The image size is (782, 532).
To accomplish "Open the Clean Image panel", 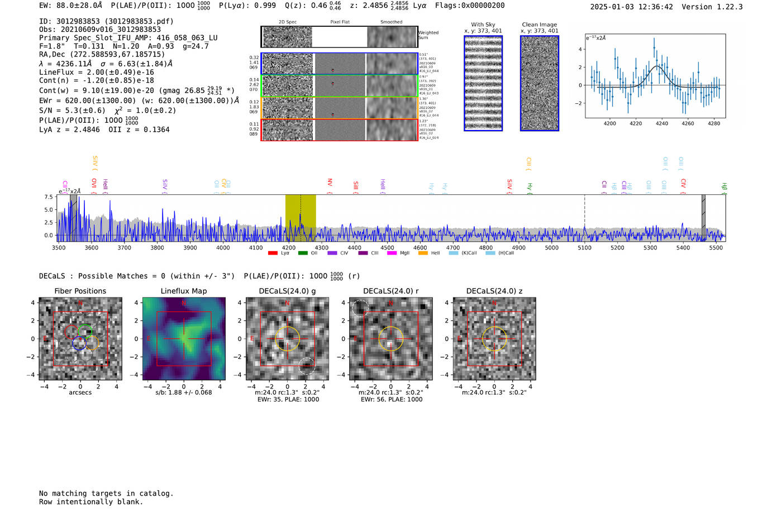I will [x=540, y=83].
